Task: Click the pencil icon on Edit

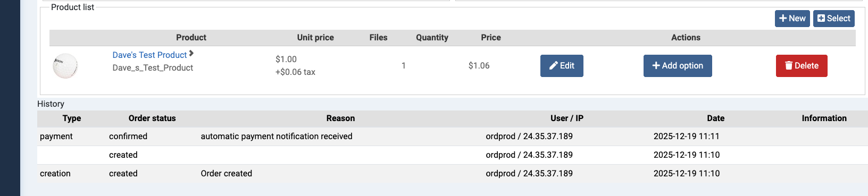Action: (554, 65)
